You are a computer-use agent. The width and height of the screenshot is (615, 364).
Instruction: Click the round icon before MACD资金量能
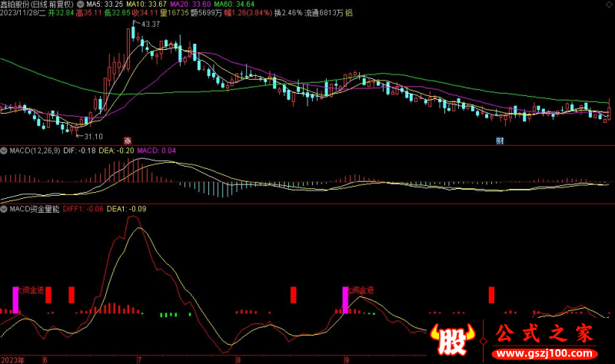click(x=3, y=208)
